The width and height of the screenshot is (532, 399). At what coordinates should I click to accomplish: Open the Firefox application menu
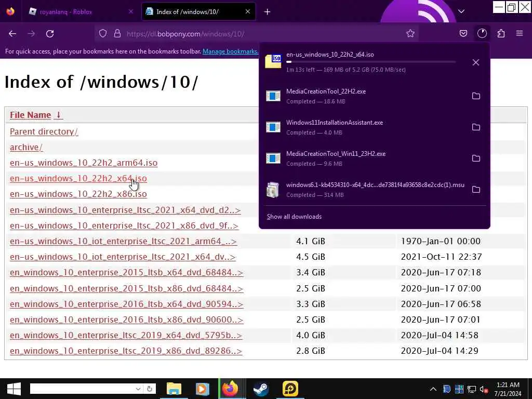(520, 33)
